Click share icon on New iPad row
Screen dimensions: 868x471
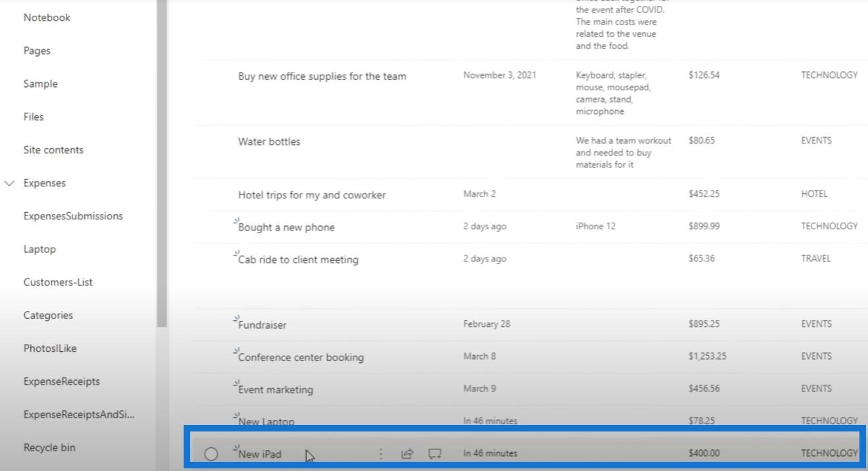click(x=407, y=454)
